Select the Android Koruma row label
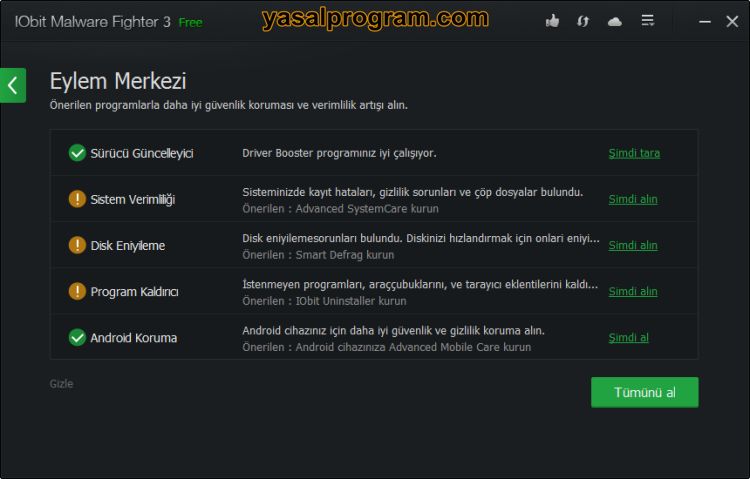Screen dimensions: 750x479 coord(133,337)
